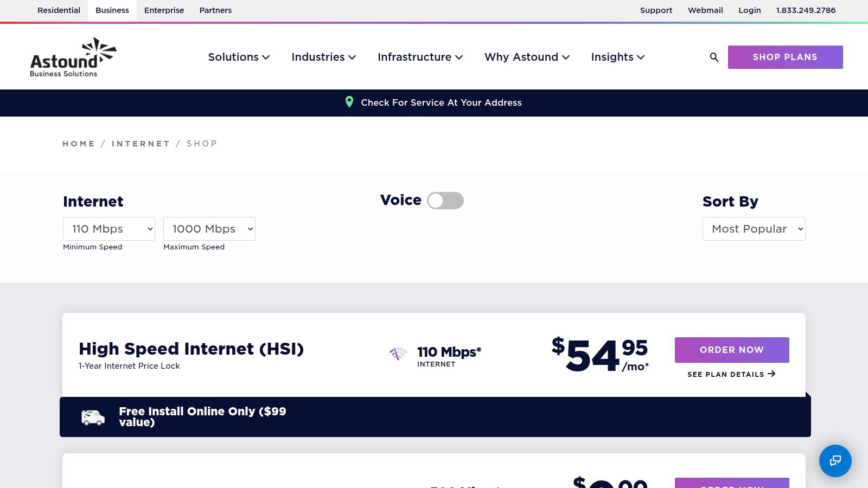Click the Astound Business Solutions logo
Image resolution: width=868 pixels, height=488 pixels.
point(73,57)
